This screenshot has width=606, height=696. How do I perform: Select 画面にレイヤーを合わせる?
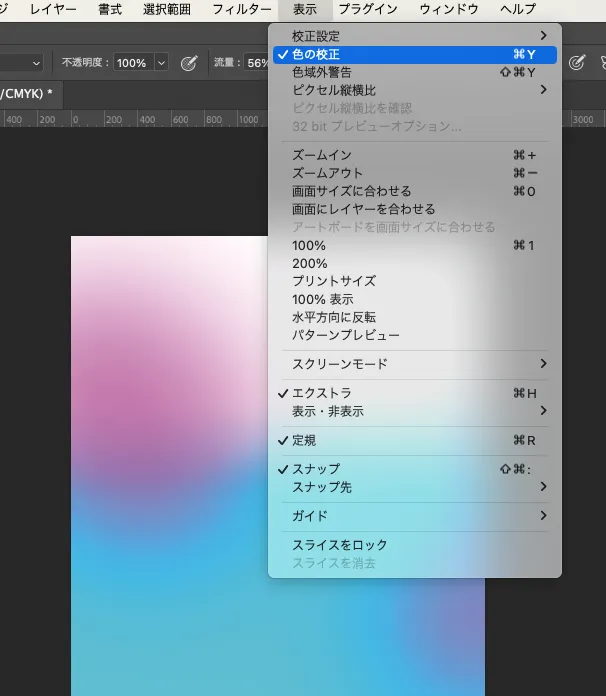(415, 209)
